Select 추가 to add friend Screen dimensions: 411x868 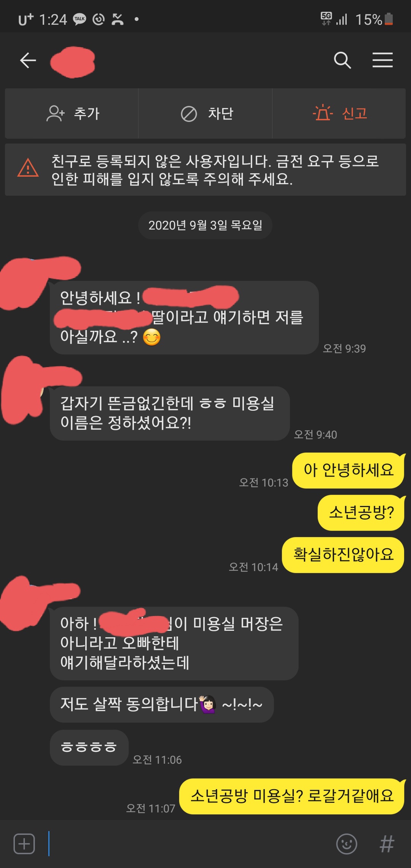tap(87, 113)
